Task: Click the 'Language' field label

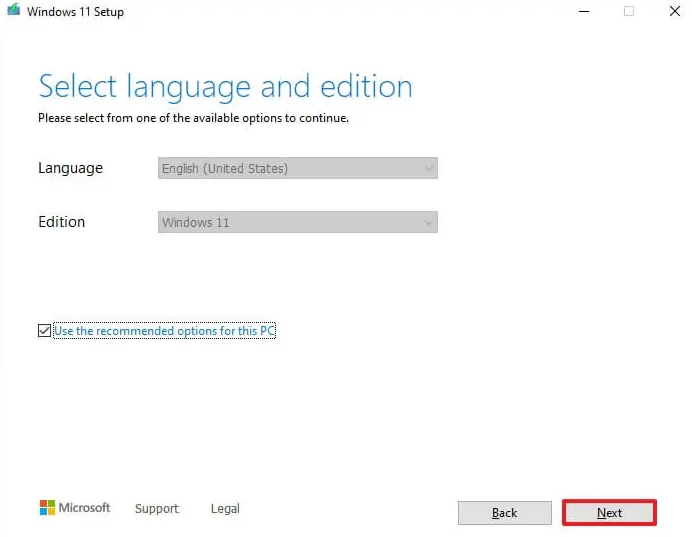Action: pyautogui.click(x=70, y=168)
